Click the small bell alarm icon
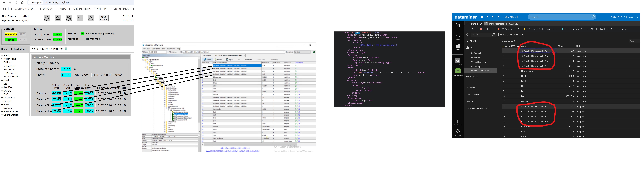Viewport: 644px width, 171px height. point(58,18)
